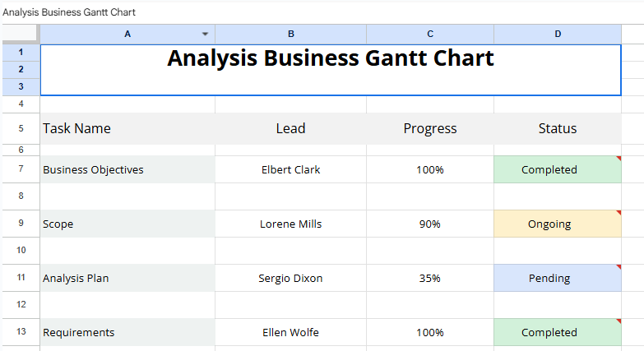Screen dimensions: 644x351
Task: Select the Ellen Wolfe cell
Action: point(290,332)
